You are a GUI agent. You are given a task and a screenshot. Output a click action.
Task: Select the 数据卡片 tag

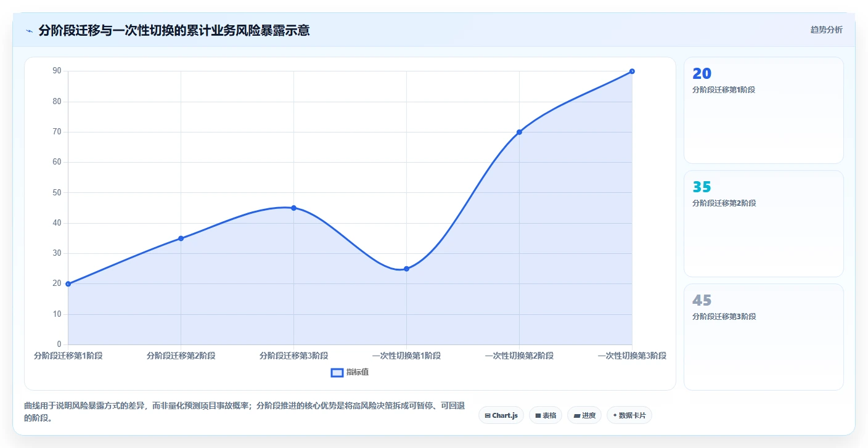tap(629, 415)
